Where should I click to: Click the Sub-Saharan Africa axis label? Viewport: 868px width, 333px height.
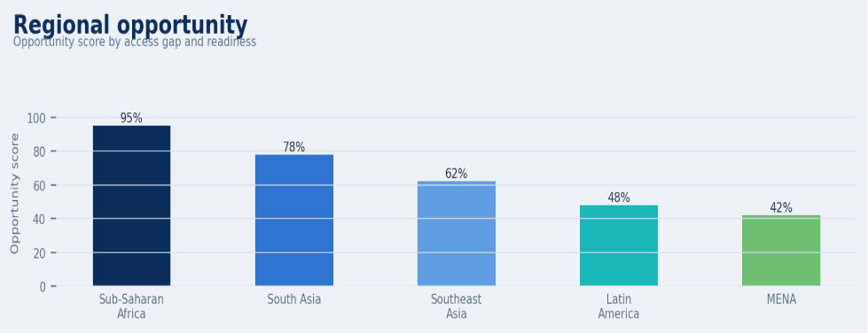(x=131, y=306)
